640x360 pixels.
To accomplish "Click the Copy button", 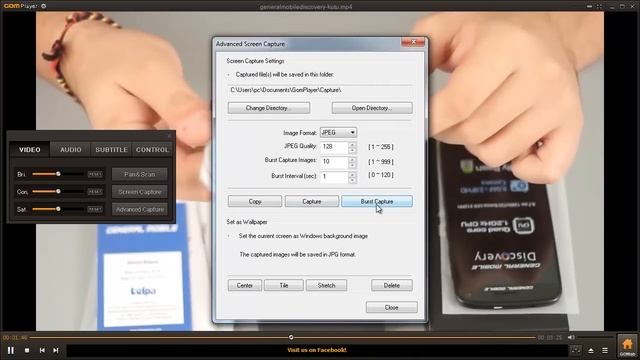I will click(255, 202).
